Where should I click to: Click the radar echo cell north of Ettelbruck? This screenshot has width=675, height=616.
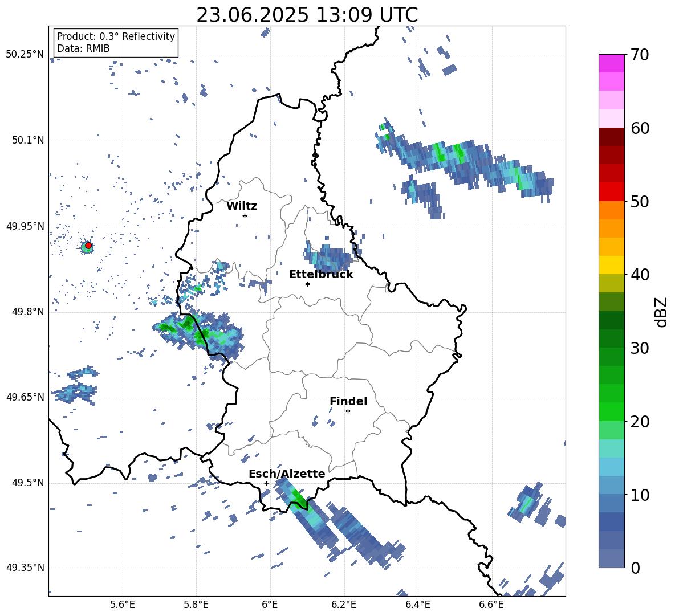click(328, 257)
